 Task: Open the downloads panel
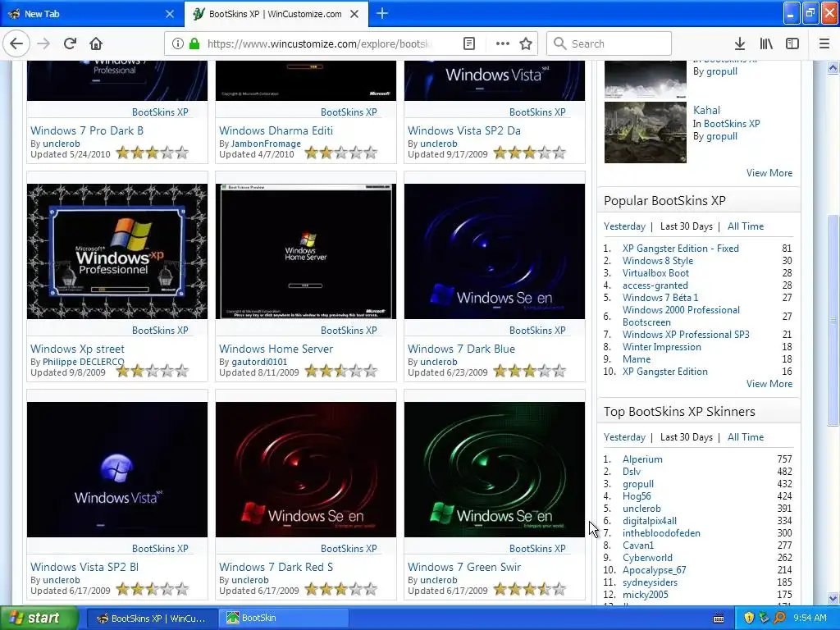tap(739, 43)
